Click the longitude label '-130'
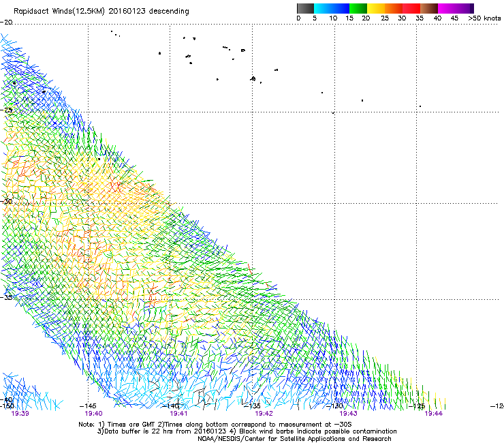The width and height of the screenshot is (504, 443). pyautogui.click(x=334, y=406)
